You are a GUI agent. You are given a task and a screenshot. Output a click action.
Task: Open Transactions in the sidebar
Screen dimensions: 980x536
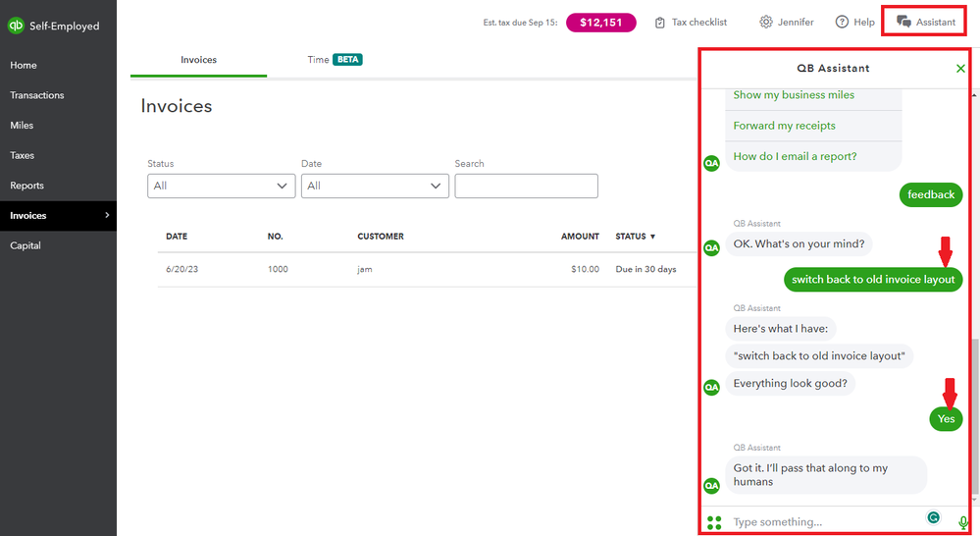pyautogui.click(x=37, y=95)
